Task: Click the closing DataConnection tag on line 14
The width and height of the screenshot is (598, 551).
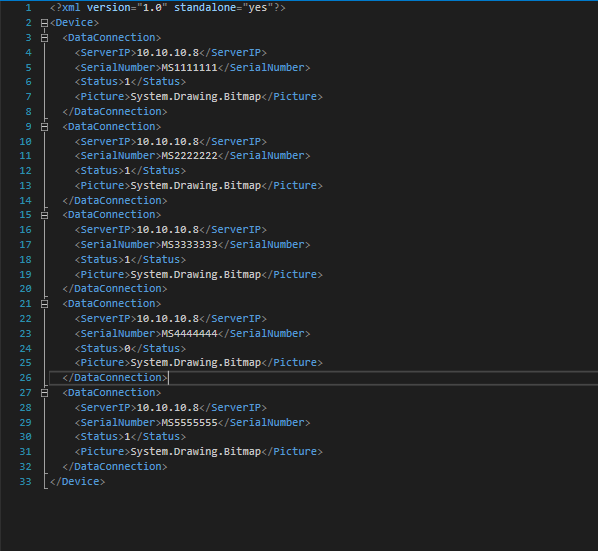Action: pos(115,201)
